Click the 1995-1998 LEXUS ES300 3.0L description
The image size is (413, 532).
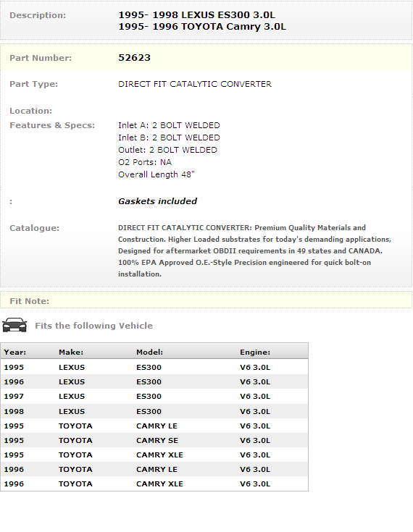[x=196, y=15]
